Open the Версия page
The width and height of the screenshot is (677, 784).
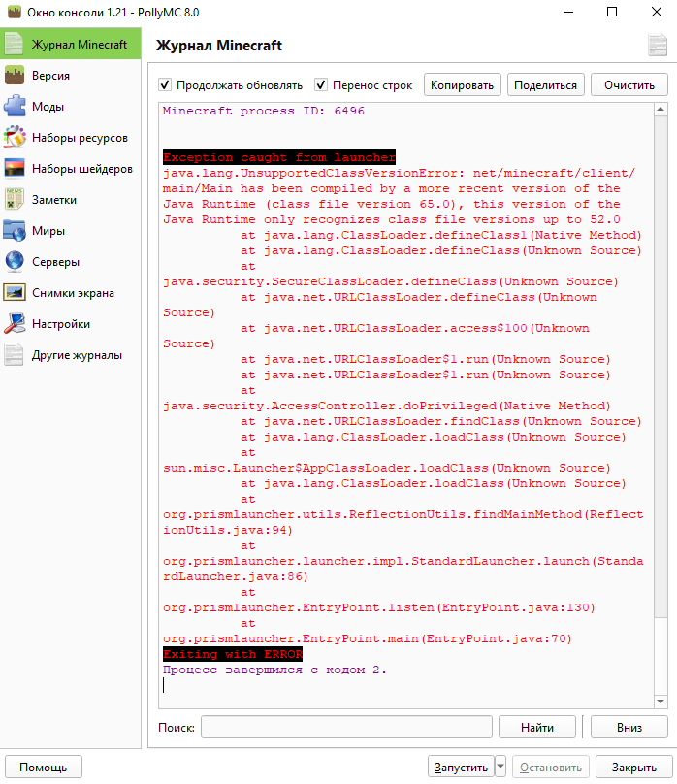coord(71,76)
